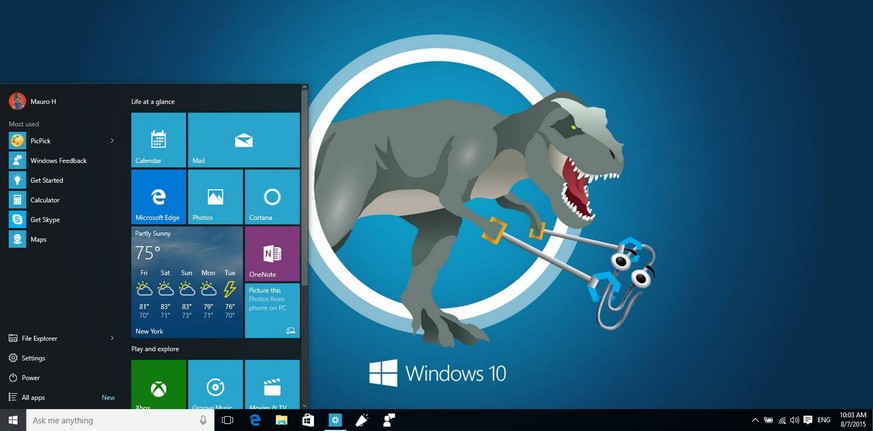Screen dimensions: 873x431
Task: Click the Start menu scrollbar up arrow
Action: (304, 87)
